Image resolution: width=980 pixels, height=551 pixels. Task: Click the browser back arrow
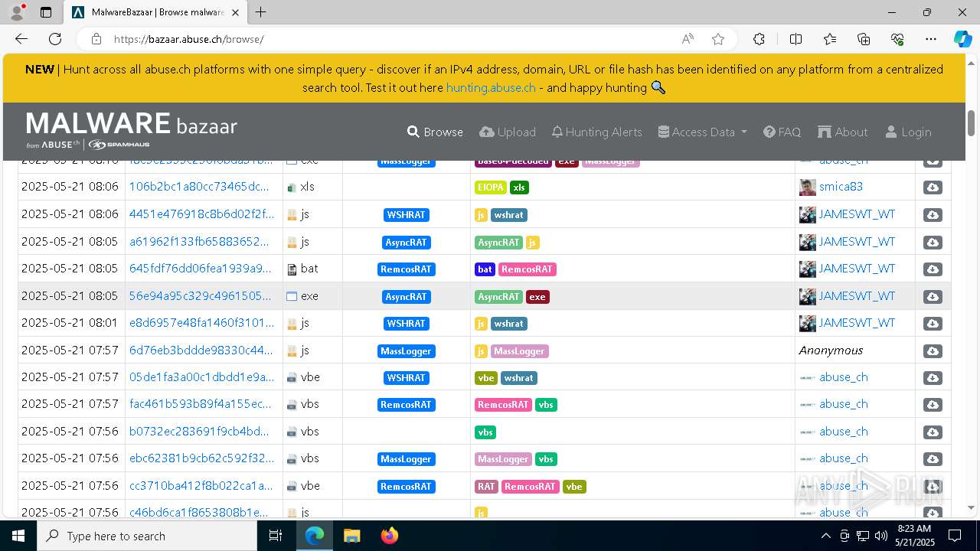21,39
